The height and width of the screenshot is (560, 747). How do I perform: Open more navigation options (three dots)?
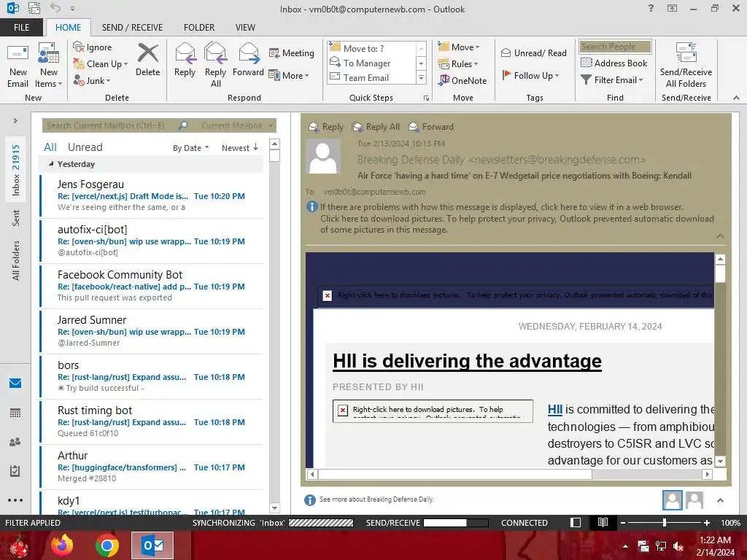click(x=15, y=500)
